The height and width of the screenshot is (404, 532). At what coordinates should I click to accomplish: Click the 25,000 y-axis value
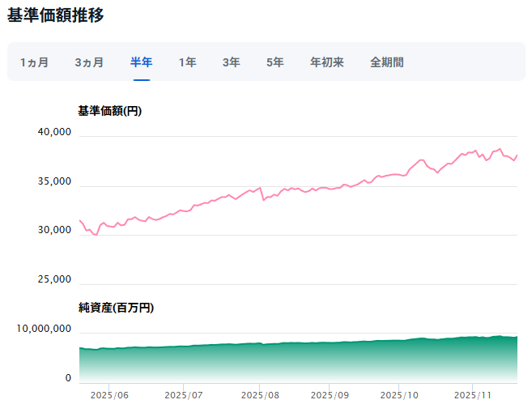pos(55,280)
